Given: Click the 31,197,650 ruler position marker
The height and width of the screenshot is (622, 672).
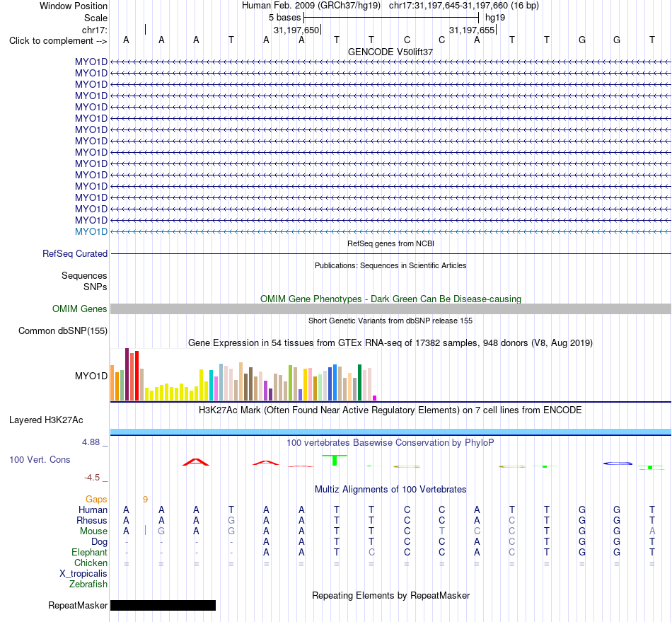Looking at the screenshot, I should [x=296, y=30].
